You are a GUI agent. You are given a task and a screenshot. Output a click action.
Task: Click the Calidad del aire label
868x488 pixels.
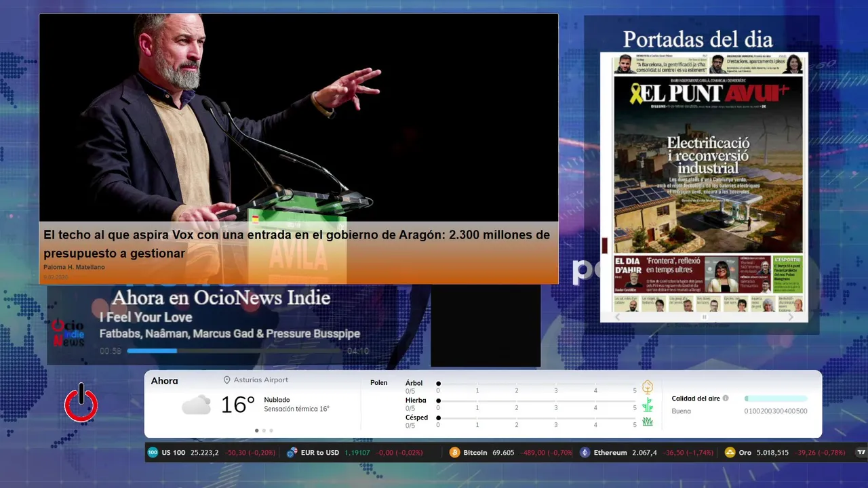696,399
